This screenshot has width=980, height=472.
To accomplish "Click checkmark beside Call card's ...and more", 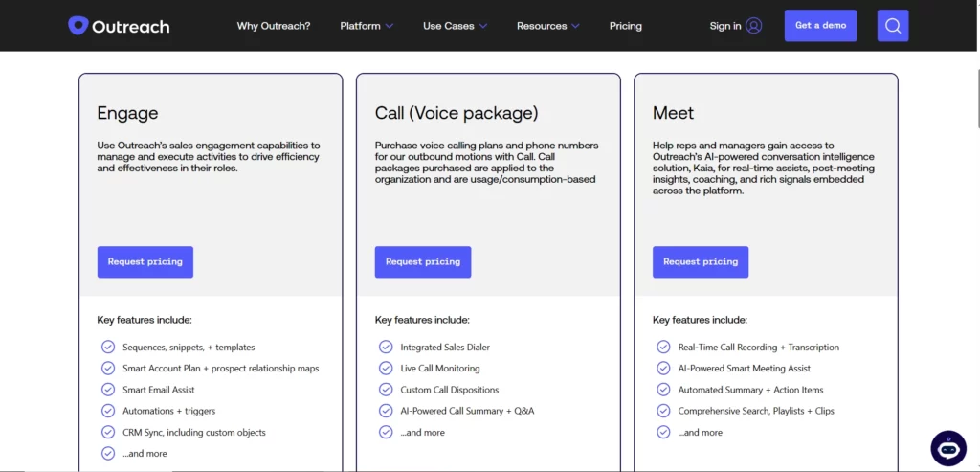I will click(386, 432).
